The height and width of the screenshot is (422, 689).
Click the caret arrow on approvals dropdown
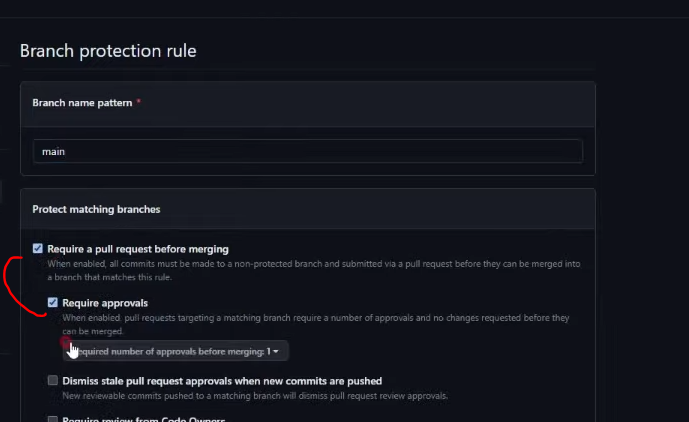(x=276, y=352)
